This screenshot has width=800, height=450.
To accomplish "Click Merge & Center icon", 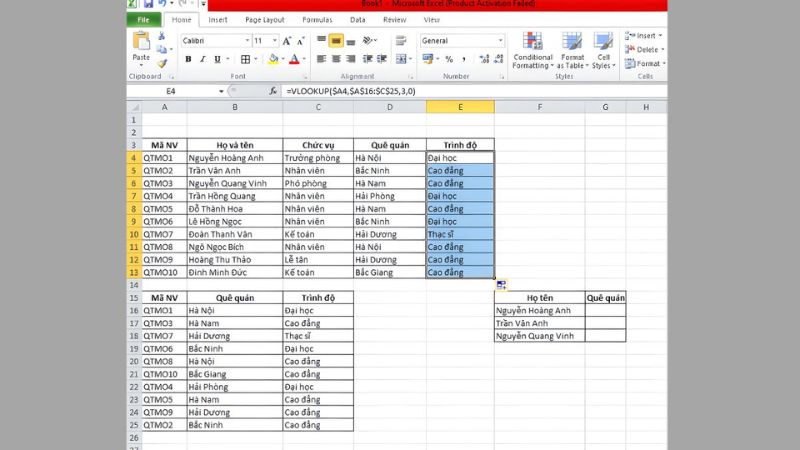I will pyautogui.click(x=401, y=59).
